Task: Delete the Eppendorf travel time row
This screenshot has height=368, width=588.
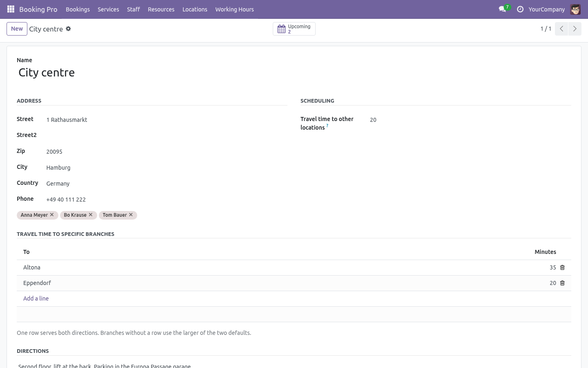Action: point(562,283)
